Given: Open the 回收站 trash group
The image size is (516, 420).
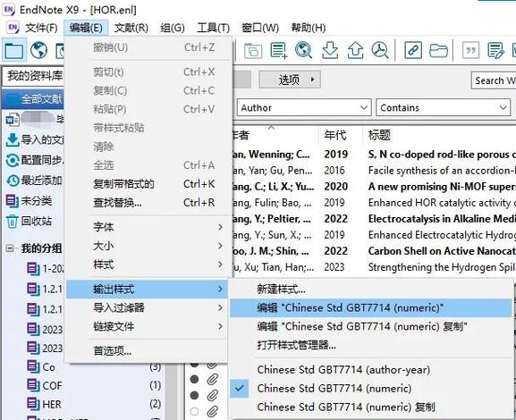Looking at the screenshot, I should pyautogui.click(x=30, y=221).
